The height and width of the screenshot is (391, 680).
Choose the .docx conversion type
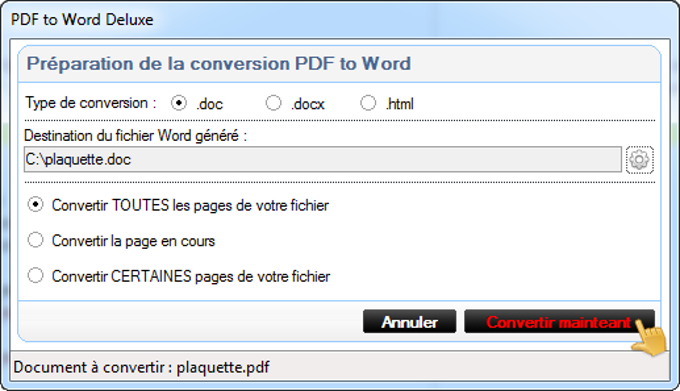tap(273, 103)
